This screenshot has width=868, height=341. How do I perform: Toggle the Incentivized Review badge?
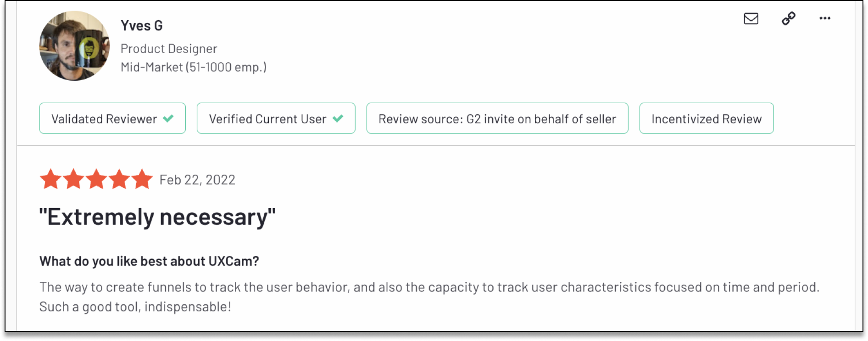point(706,118)
